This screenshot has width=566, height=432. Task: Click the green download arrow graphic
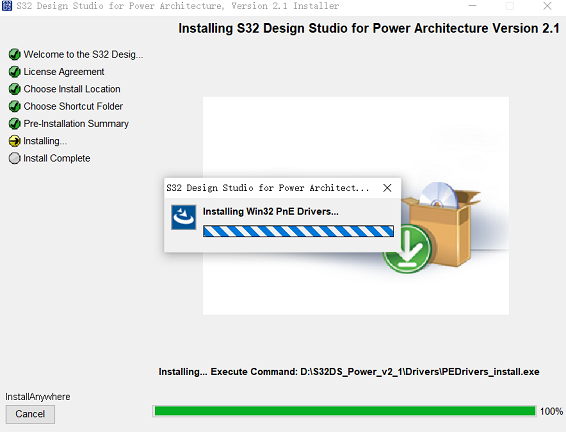pos(407,249)
